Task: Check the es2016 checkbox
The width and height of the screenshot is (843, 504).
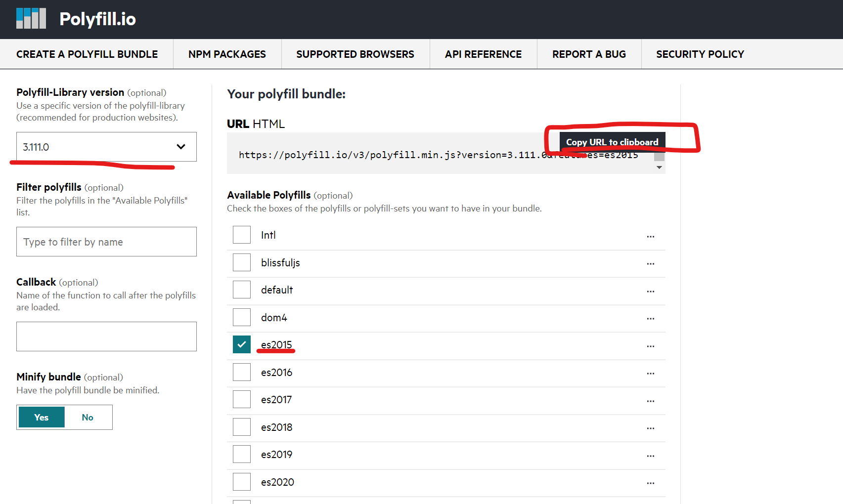Action: (x=242, y=372)
